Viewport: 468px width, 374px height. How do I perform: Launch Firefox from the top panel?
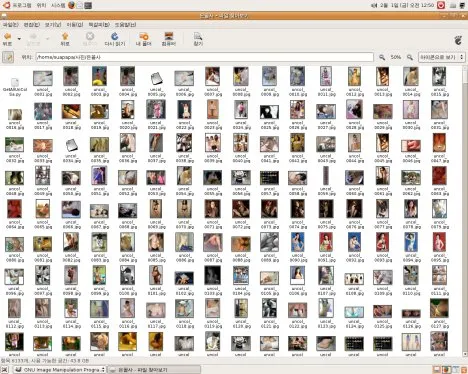click(x=71, y=5)
